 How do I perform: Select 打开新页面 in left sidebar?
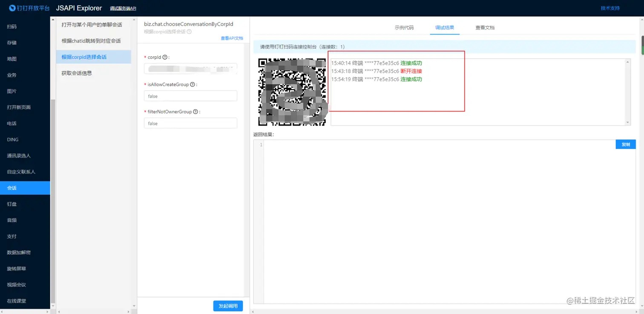pyautogui.click(x=25, y=107)
